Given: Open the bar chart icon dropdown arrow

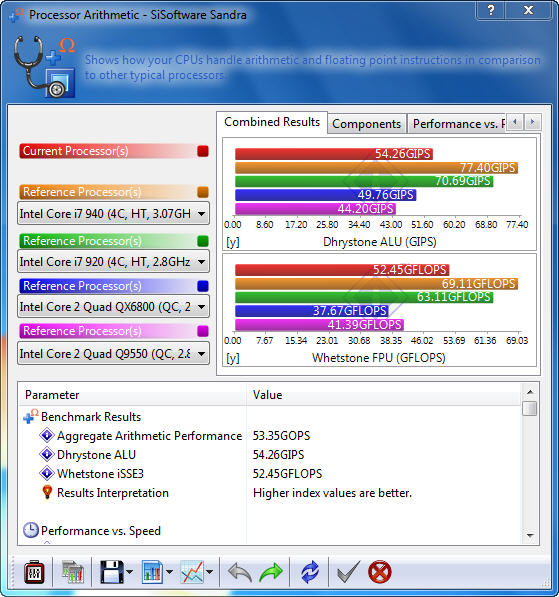Looking at the screenshot, I should click(x=169, y=571).
